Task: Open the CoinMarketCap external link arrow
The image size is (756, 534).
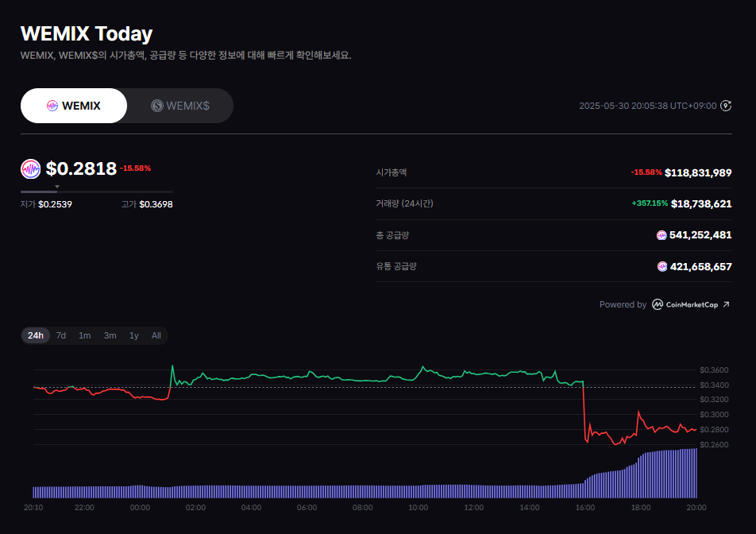Action: 726,304
